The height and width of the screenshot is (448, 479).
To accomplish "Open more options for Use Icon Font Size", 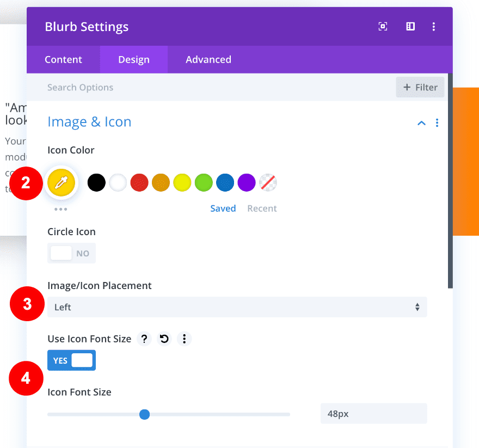I will tap(185, 339).
